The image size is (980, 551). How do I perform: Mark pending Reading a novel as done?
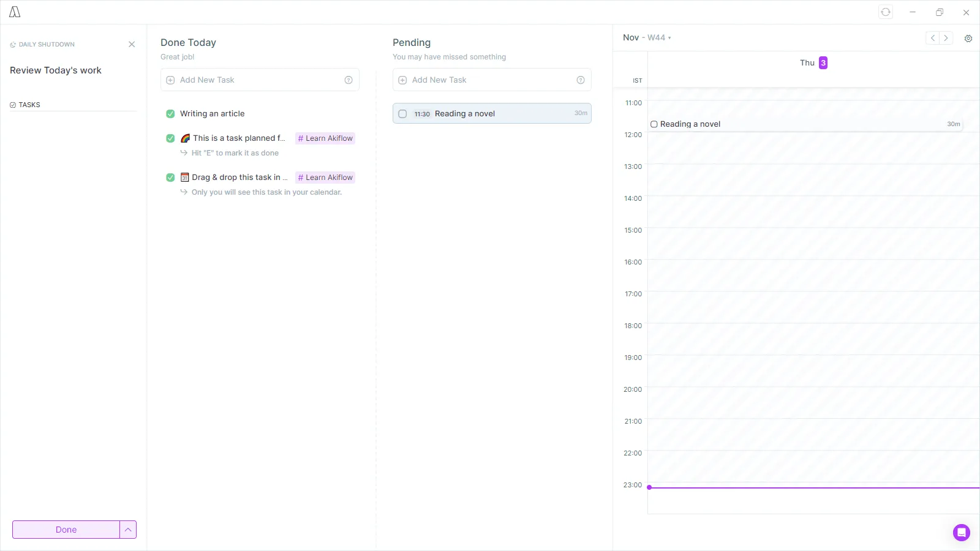tap(402, 114)
